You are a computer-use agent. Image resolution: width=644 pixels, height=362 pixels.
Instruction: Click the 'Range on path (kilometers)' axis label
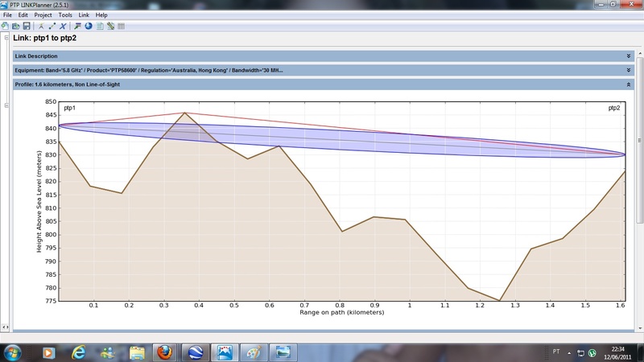click(x=341, y=312)
